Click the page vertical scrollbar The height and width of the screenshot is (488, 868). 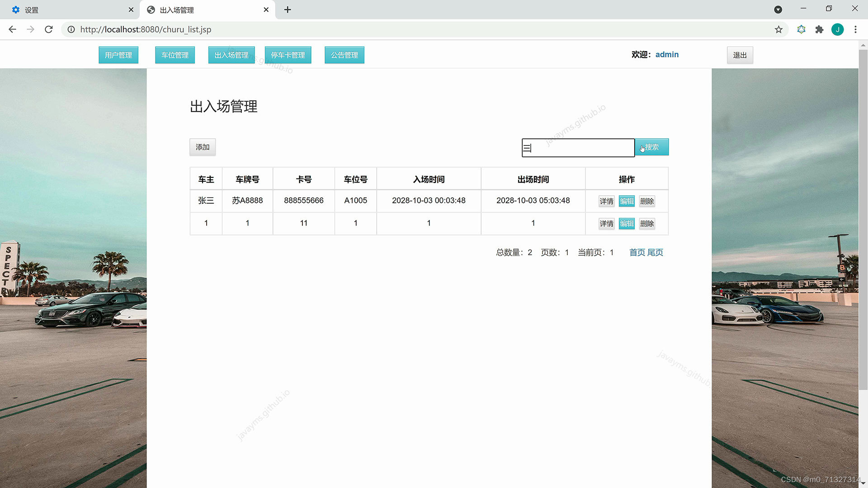[x=863, y=219]
